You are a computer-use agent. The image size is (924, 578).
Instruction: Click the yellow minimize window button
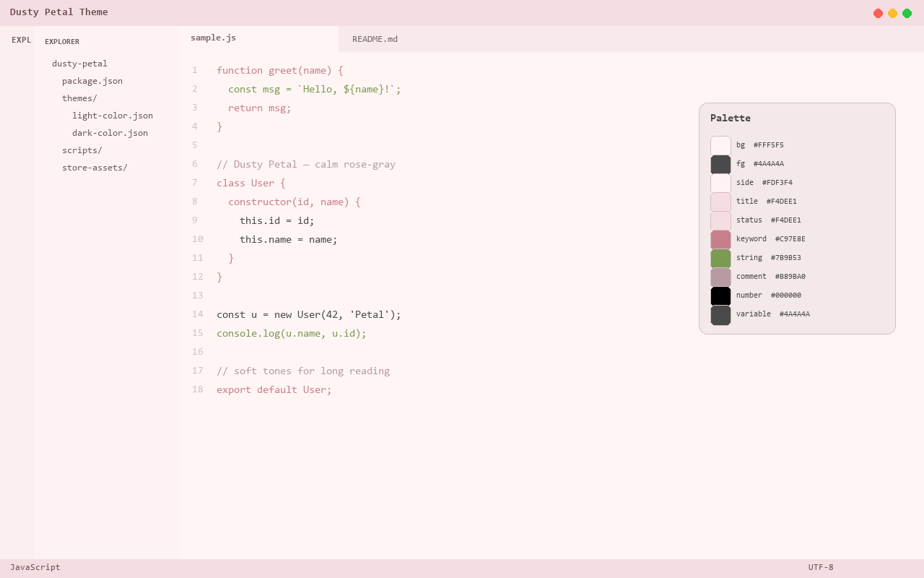[x=892, y=13]
